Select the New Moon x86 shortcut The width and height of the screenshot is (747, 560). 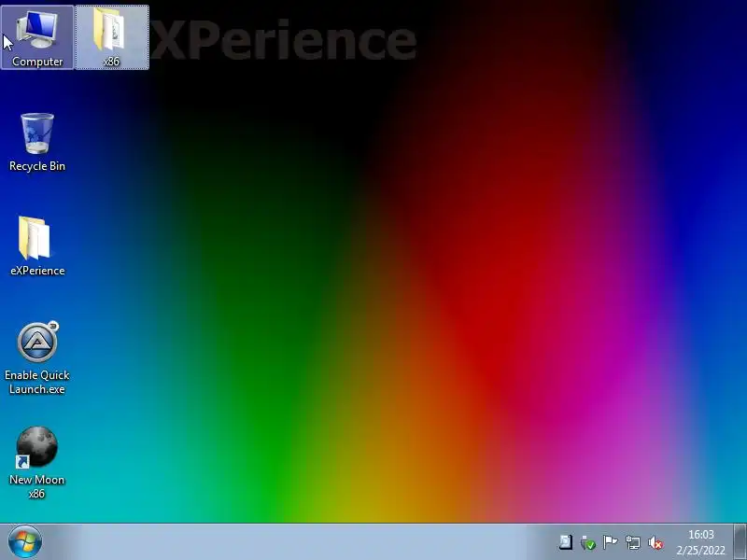(37, 462)
